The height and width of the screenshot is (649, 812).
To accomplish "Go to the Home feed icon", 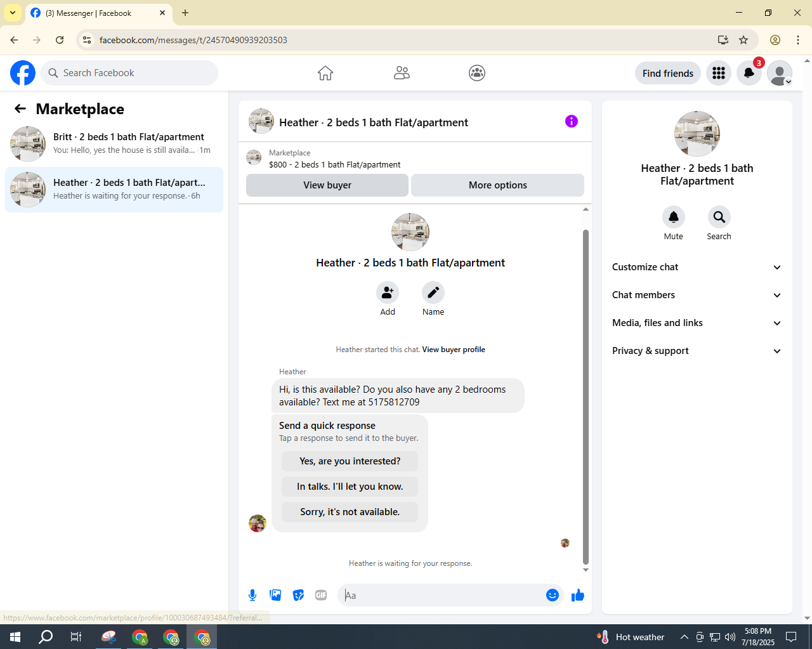I will [x=325, y=73].
